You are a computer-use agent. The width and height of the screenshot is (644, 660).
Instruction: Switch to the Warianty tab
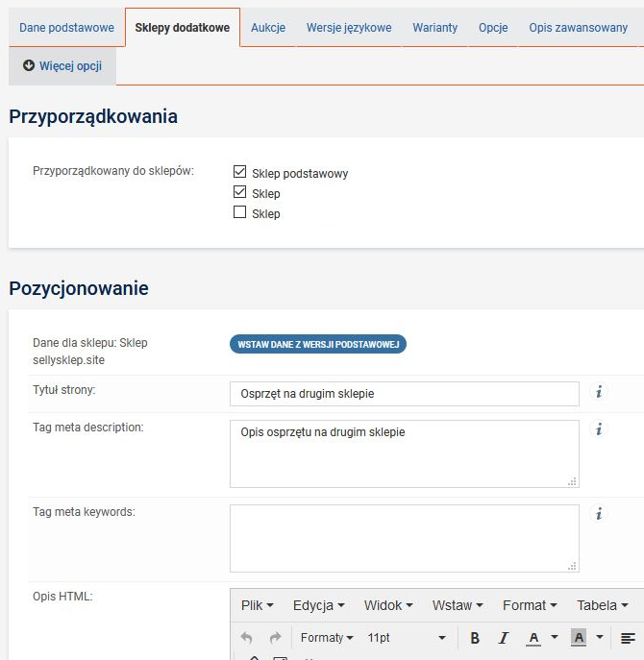434,28
